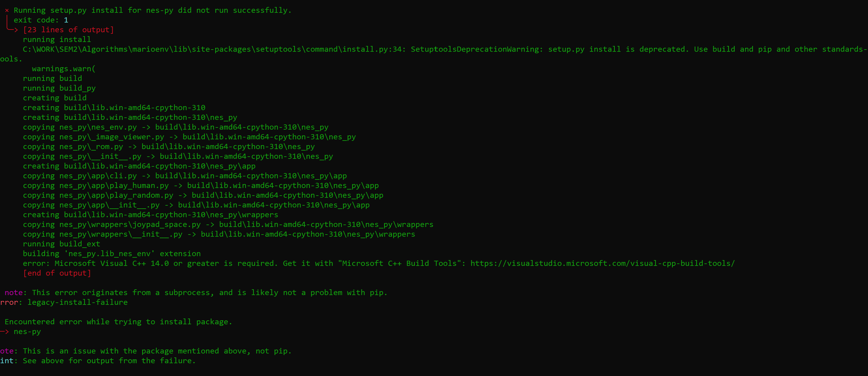This screenshot has height=376, width=868.
Task: Click the install.py:34 file path
Action: pyautogui.click(x=212, y=49)
